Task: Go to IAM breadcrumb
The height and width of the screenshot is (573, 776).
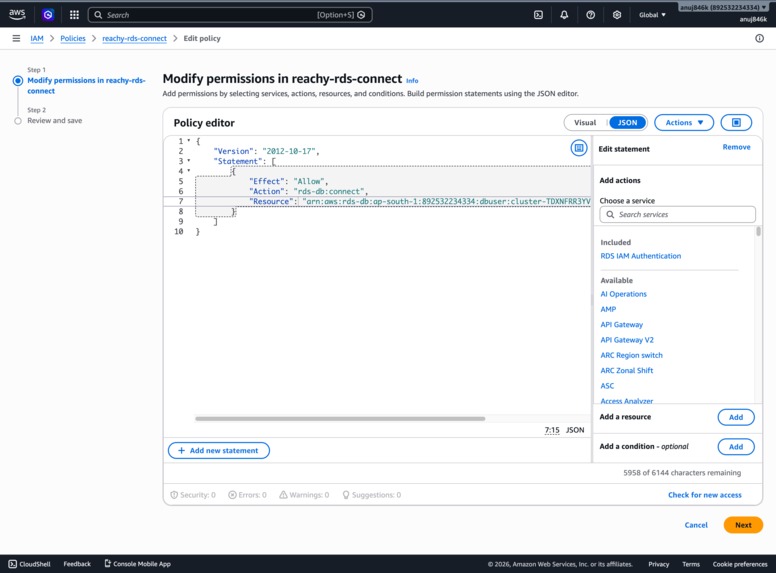Action: (x=37, y=38)
